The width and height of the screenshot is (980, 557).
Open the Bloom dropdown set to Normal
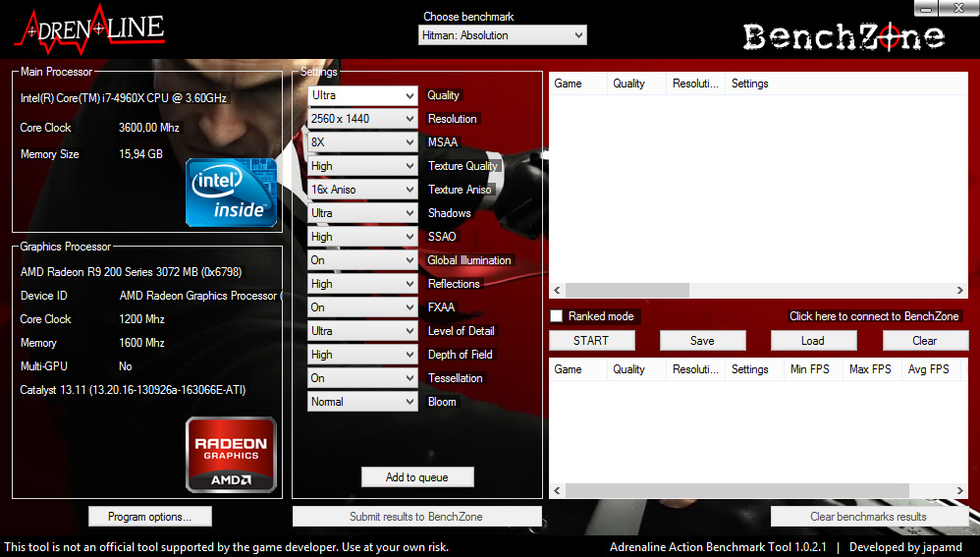362,402
